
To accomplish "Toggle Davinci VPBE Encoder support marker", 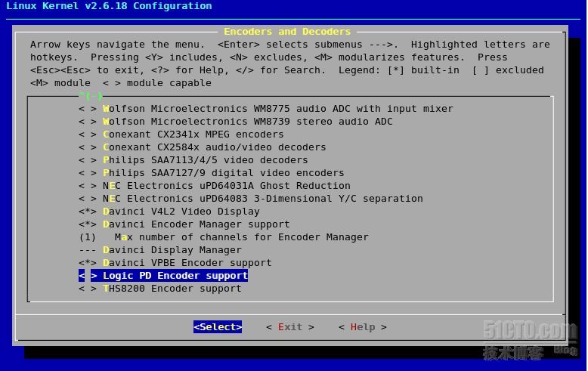I will coord(88,263).
